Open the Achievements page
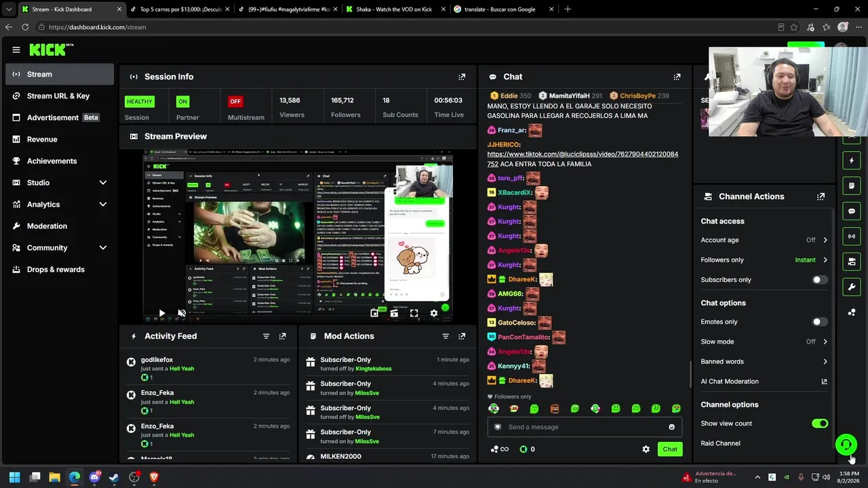 [x=60, y=161]
